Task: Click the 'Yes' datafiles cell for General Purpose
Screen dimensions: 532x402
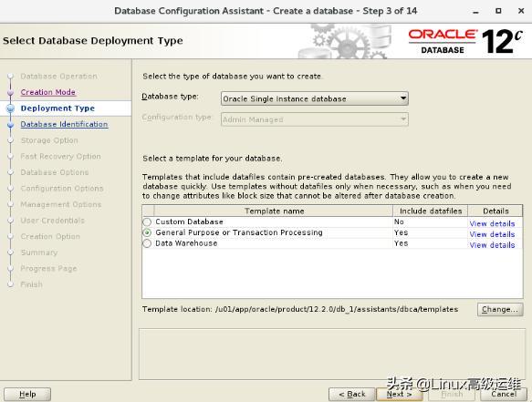Action: pos(430,232)
